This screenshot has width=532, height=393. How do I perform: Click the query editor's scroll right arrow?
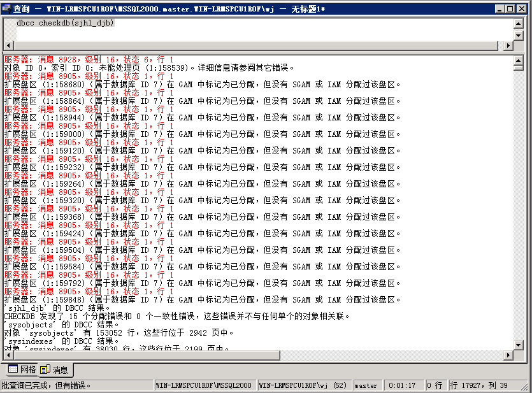click(508, 46)
